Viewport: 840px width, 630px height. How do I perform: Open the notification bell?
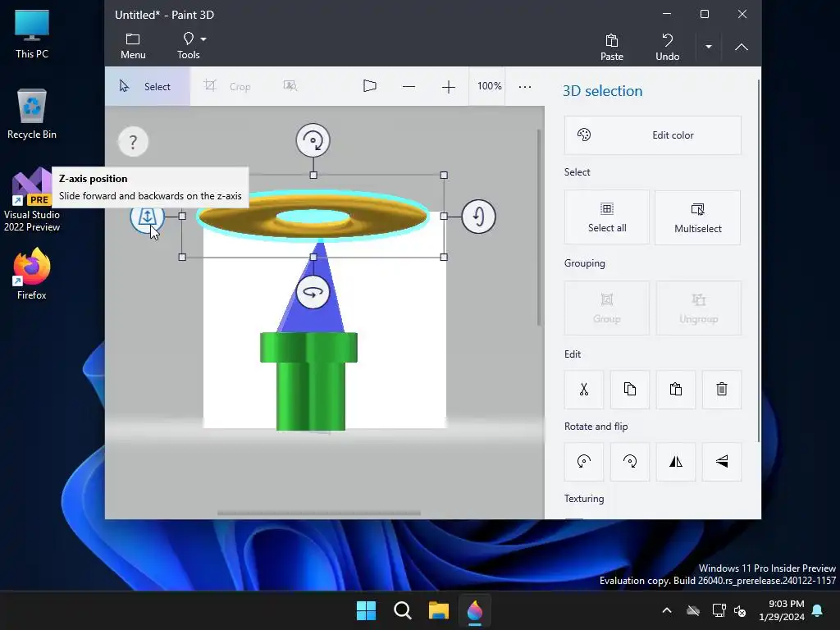pos(818,610)
